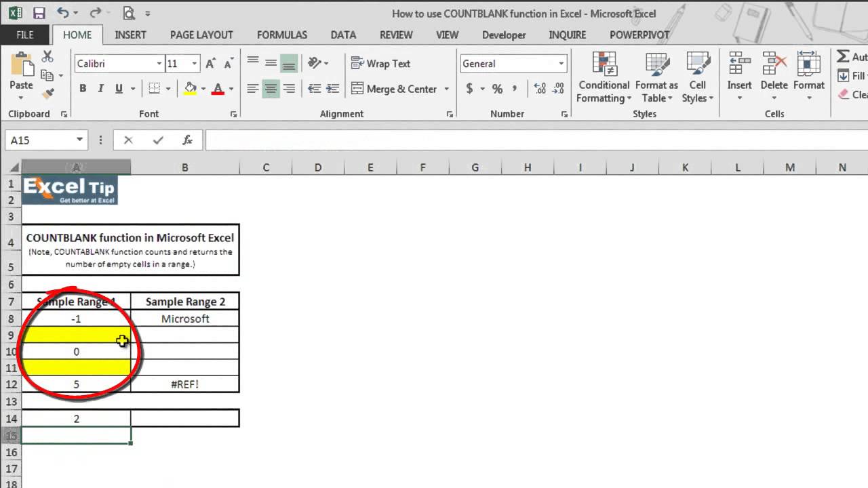Open the General number format dropdown
This screenshot has height=488, width=868.
point(561,64)
